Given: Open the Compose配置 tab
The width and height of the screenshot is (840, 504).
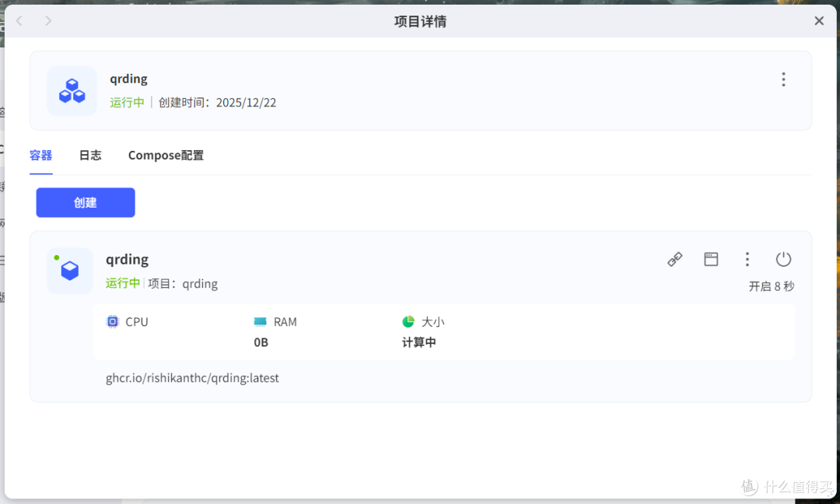Looking at the screenshot, I should pos(166,156).
